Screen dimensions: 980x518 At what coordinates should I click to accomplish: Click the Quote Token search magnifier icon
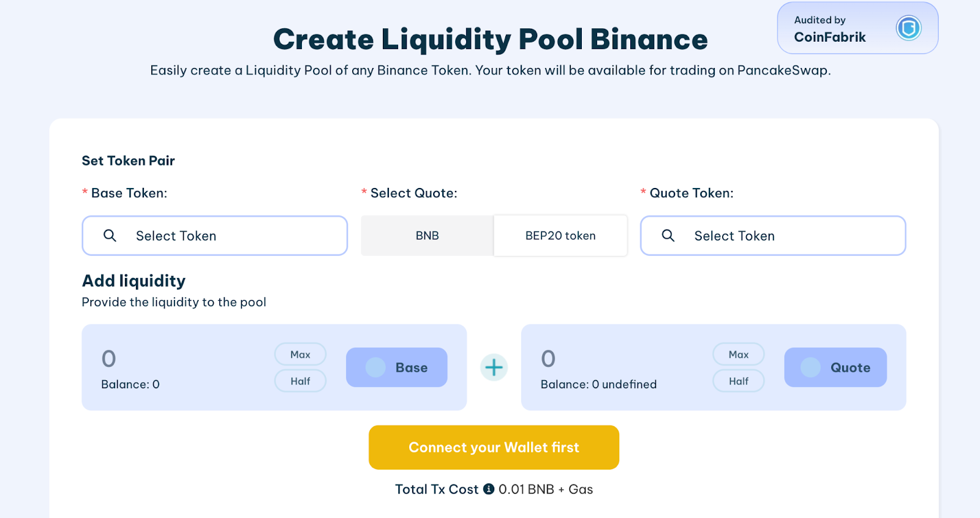668,236
